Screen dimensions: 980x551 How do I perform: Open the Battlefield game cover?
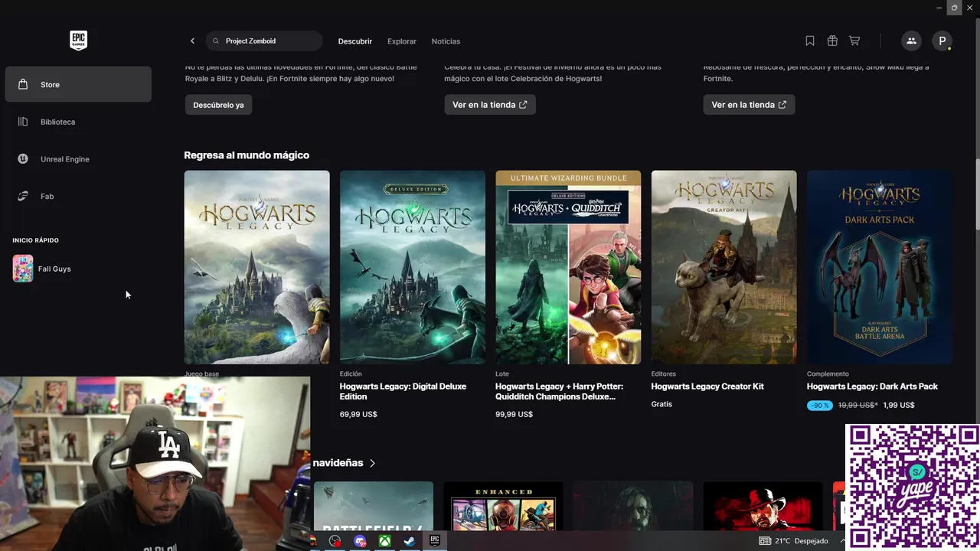(374, 506)
